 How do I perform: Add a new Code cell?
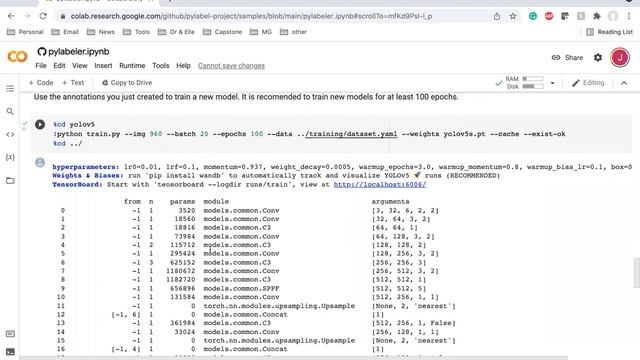pos(41,83)
